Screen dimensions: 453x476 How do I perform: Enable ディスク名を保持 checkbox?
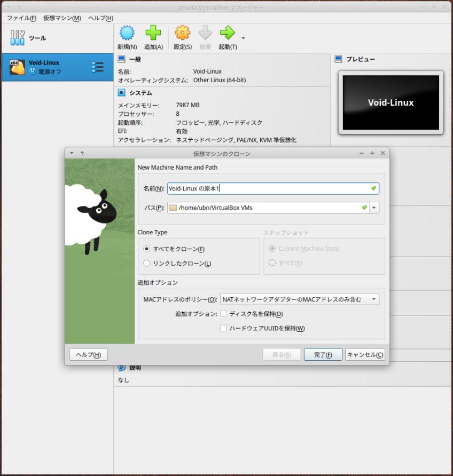pyautogui.click(x=224, y=314)
